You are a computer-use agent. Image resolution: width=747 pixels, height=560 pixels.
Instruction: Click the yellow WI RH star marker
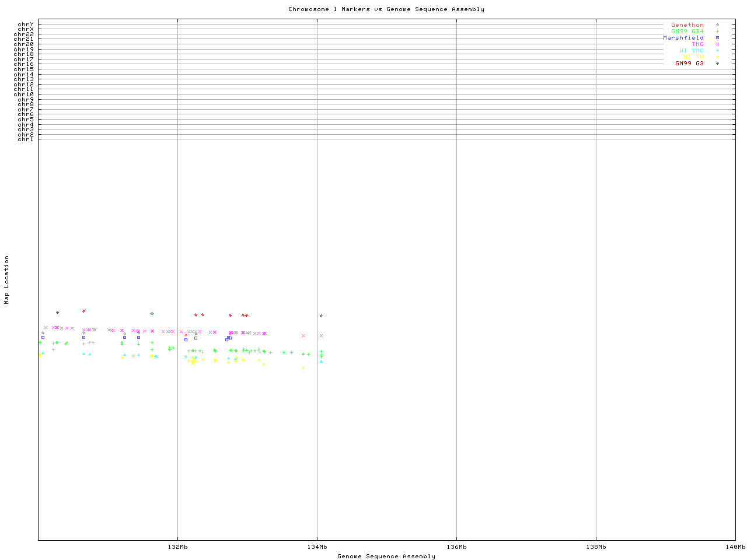717,57
